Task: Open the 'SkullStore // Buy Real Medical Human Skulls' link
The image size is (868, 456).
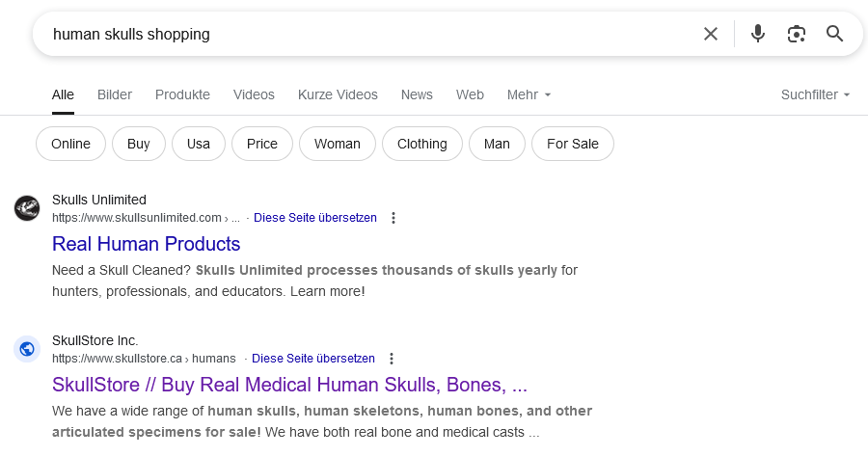Action: (289, 385)
